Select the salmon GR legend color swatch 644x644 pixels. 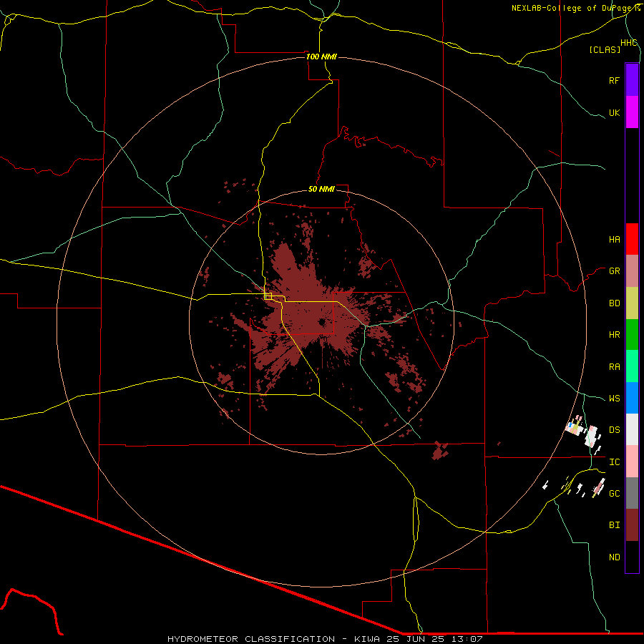[632, 271]
